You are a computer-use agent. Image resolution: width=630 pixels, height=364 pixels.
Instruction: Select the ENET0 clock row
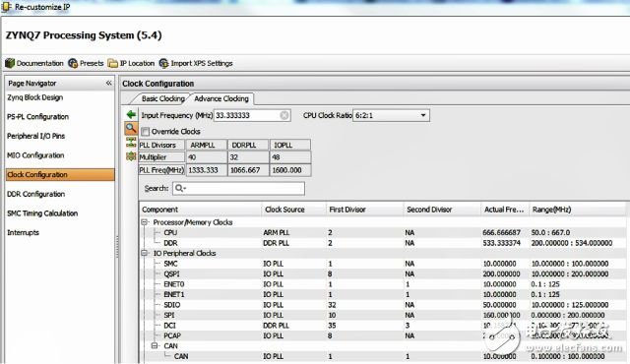tap(383, 284)
